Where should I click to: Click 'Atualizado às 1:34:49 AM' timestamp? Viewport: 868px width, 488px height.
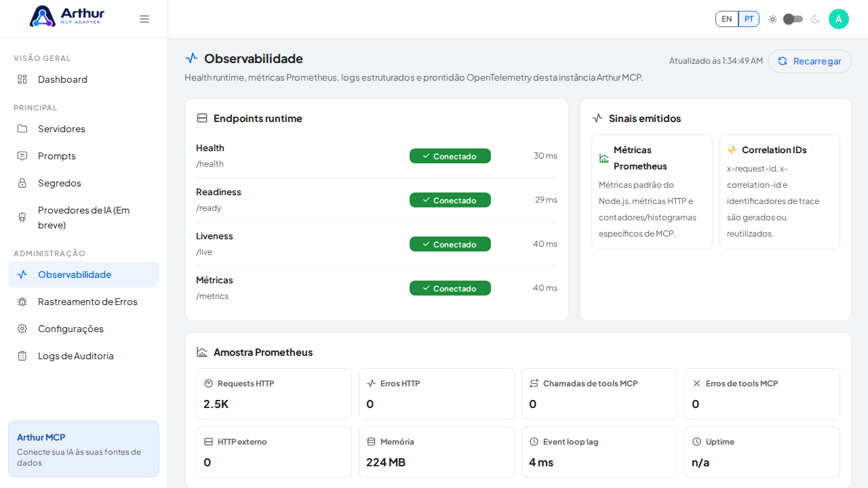(x=716, y=61)
